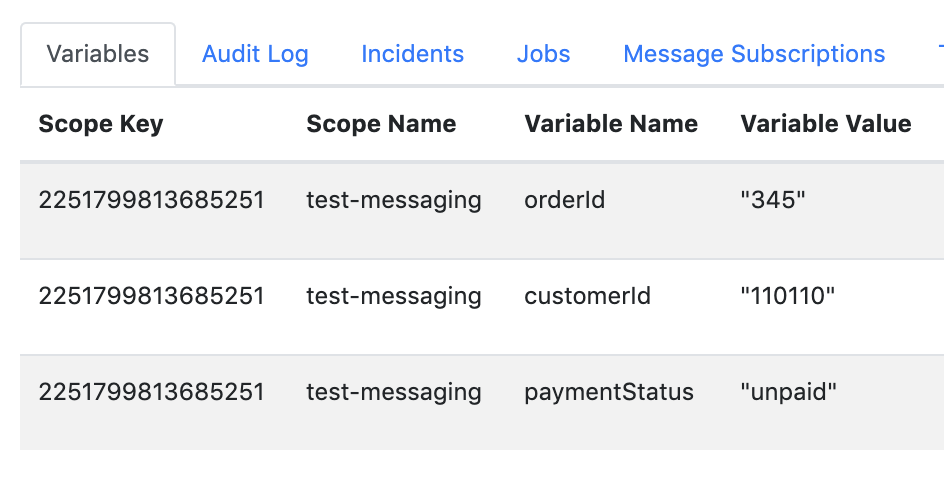Click the scope key in the orderId row

point(151,200)
